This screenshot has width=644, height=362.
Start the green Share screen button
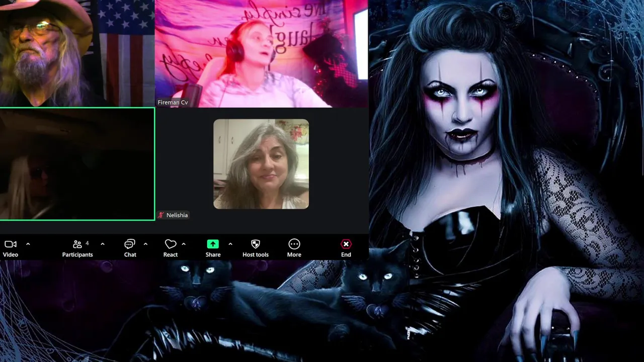[213, 248]
